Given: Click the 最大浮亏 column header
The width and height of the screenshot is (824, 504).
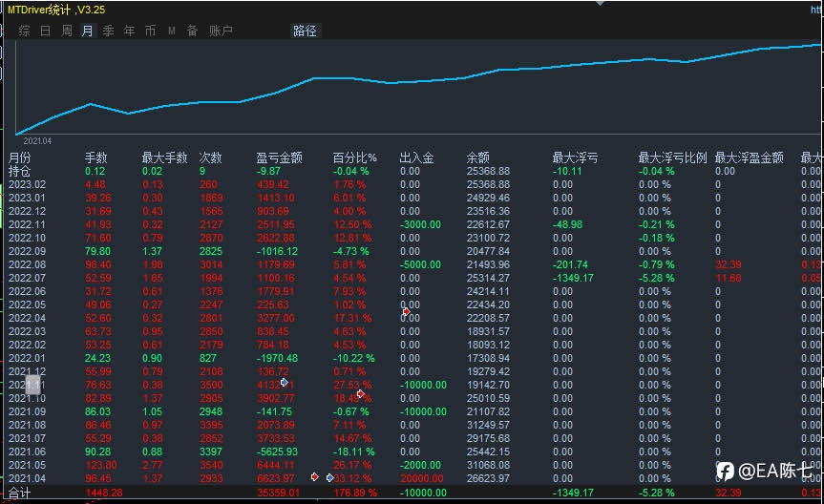Looking at the screenshot, I should [x=575, y=157].
